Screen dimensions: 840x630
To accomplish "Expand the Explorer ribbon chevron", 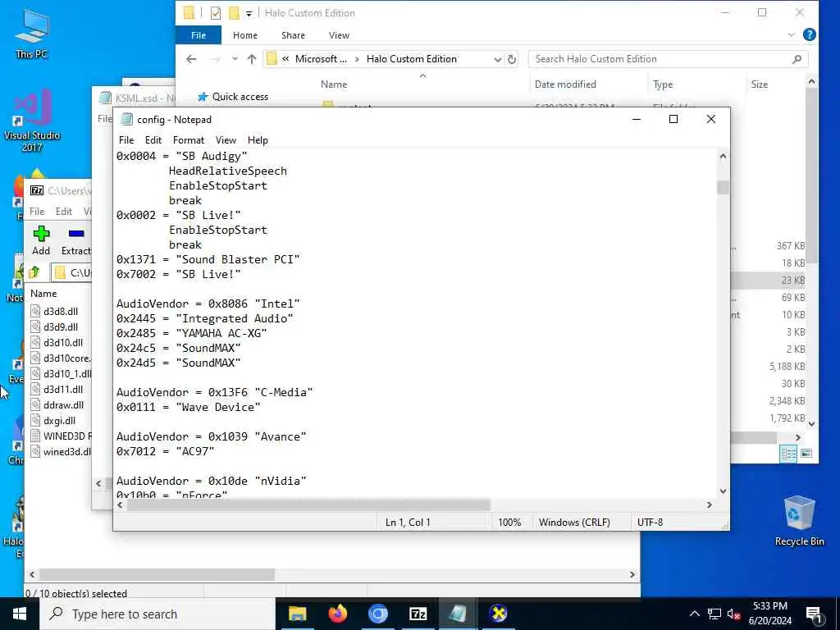I will pos(792,34).
